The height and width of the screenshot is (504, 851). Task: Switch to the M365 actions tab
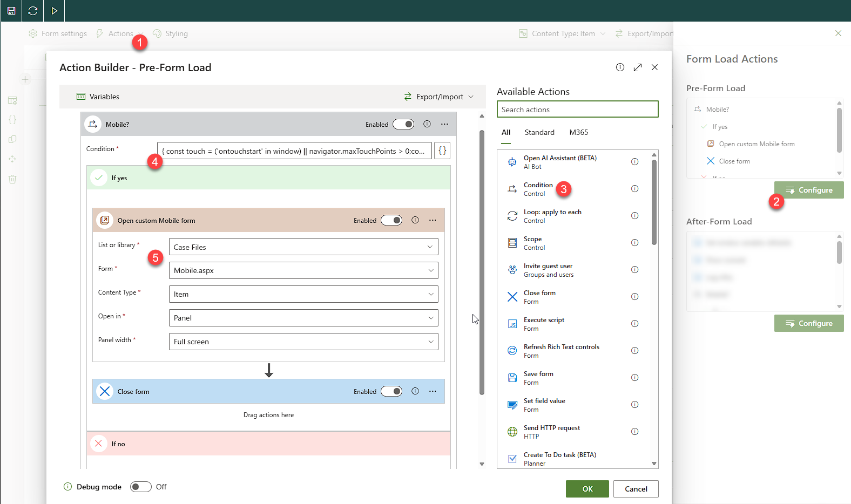click(579, 132)
